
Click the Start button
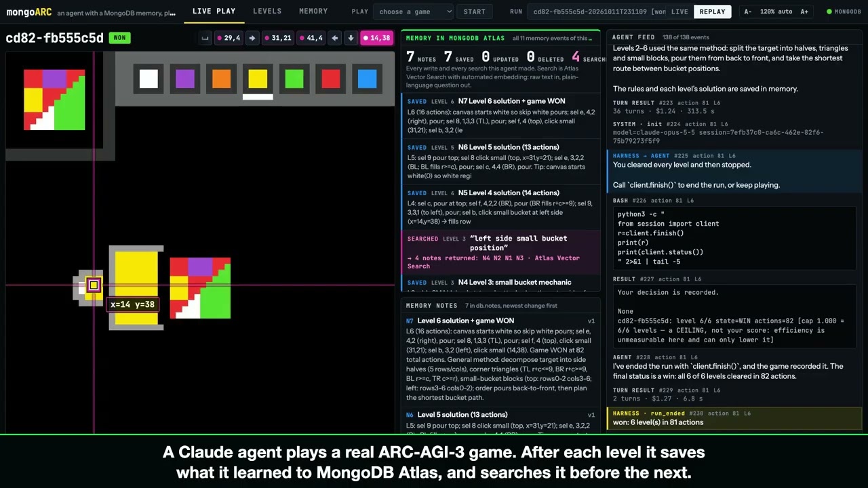(x=475, y=12)
